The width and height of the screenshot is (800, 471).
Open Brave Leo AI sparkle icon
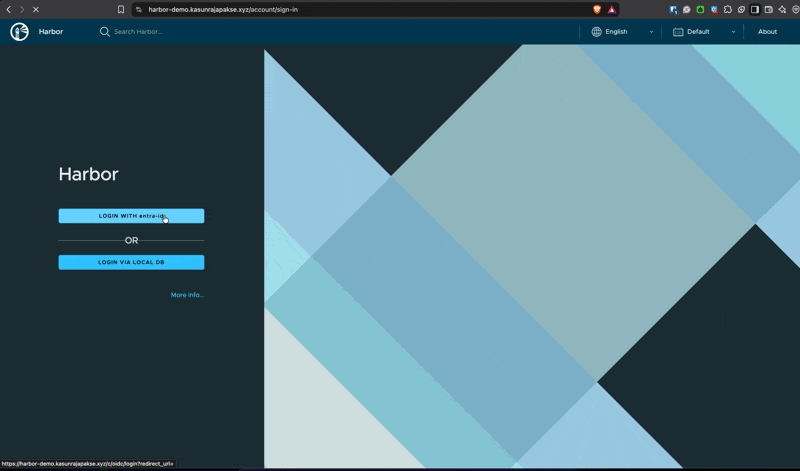tap(782, 9)
